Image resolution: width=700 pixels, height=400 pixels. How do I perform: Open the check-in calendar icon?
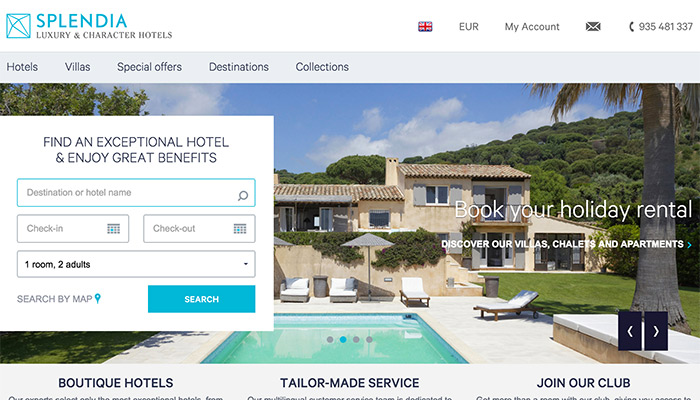point(113,229)
